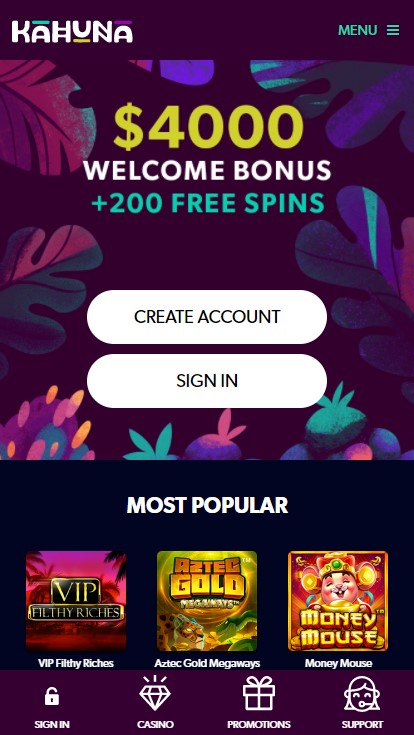Click the MENU text label

(x=357, y=30)
